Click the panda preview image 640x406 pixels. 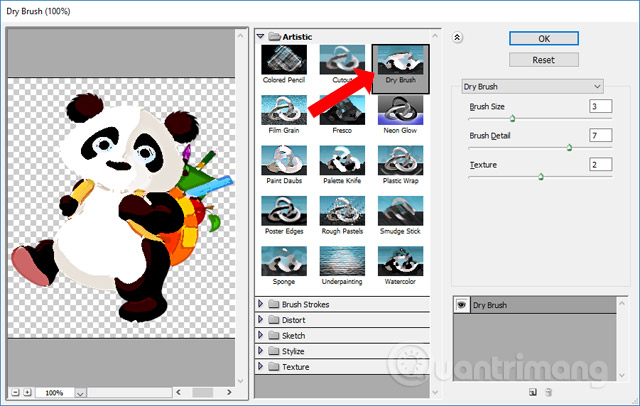coord(122,207)
